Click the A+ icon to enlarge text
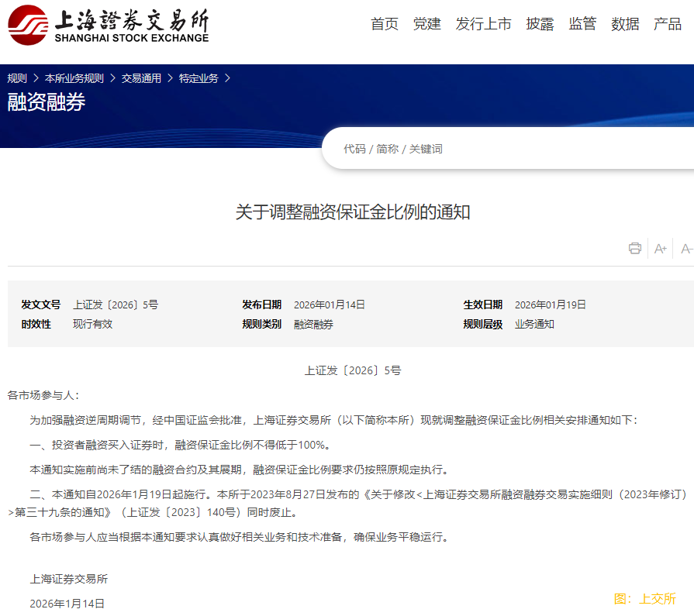The height and width of the screenshot is (616, 694). pyautogui.click(x=660, y=248)
